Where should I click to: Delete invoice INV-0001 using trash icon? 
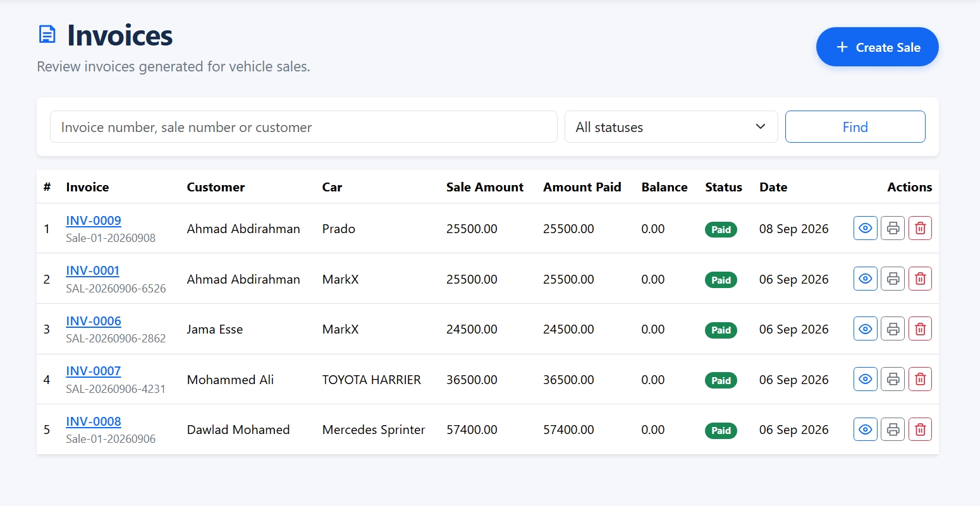coord(920,279)
